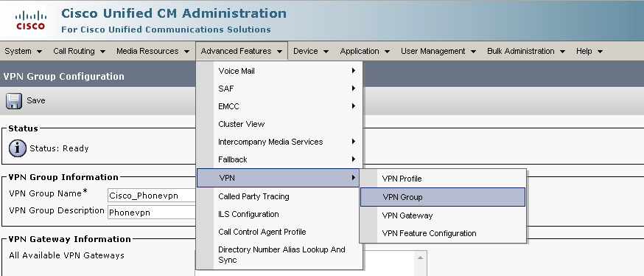The image size is (644, 276).
Task: Expand the Voice Mail submenu
Action: point(279,71)
